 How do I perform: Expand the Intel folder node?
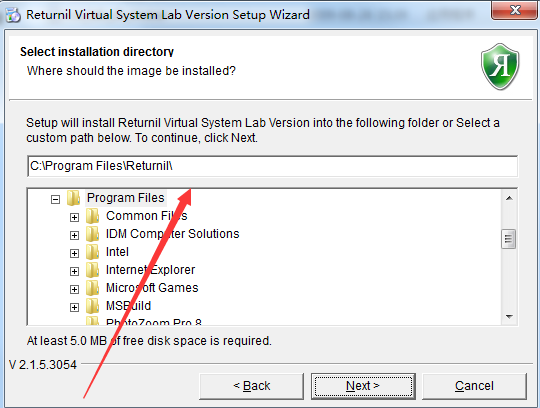(x=74, y=253)
